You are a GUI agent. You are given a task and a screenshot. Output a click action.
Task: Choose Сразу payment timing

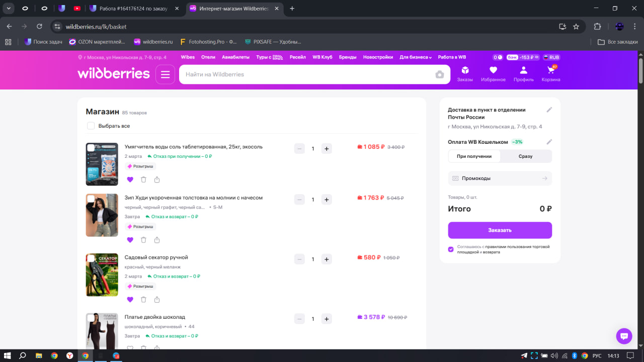point(526,156)
